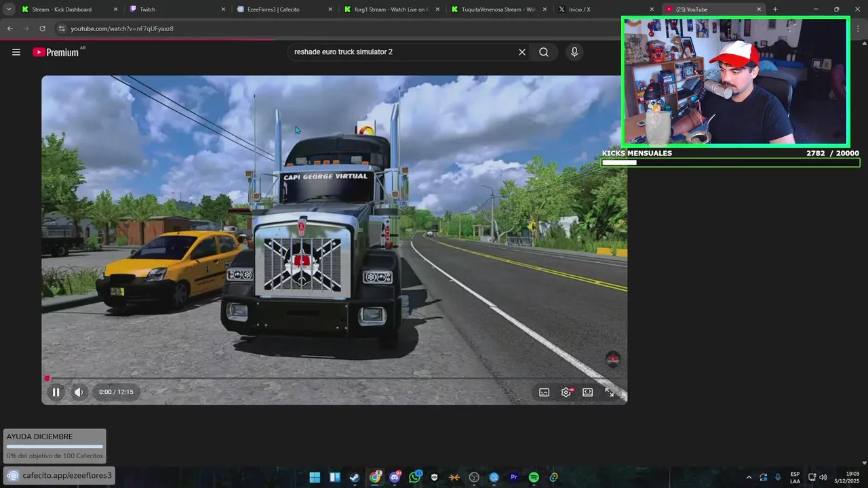Switch player to theater mode
The width and height of the screenshot is (868, 488).
(588, 392)
